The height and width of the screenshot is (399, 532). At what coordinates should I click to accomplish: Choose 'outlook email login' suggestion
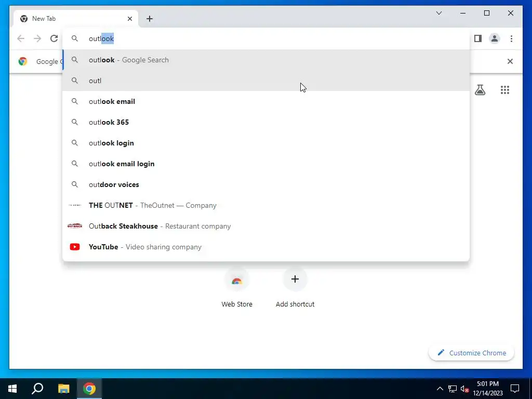267,164
